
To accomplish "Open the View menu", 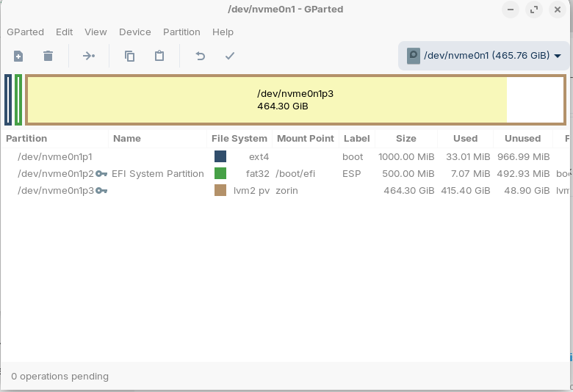I will (x=95, y=32).
